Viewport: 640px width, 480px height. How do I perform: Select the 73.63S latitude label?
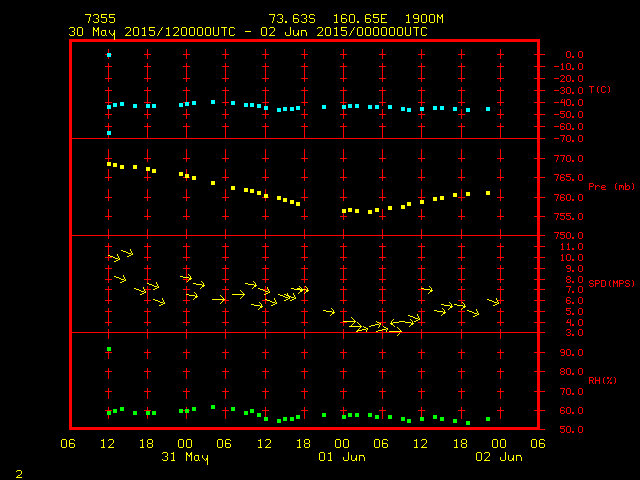[x=290, y=19]
